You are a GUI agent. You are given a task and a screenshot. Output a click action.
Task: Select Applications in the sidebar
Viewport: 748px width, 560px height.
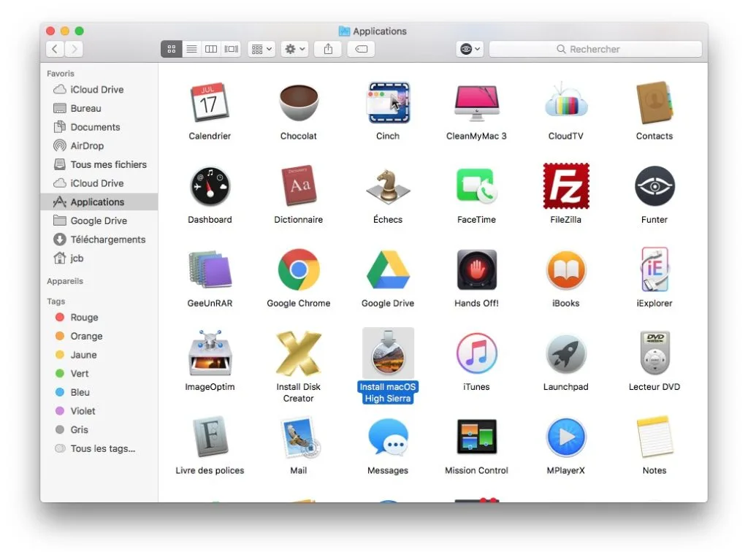99,202
